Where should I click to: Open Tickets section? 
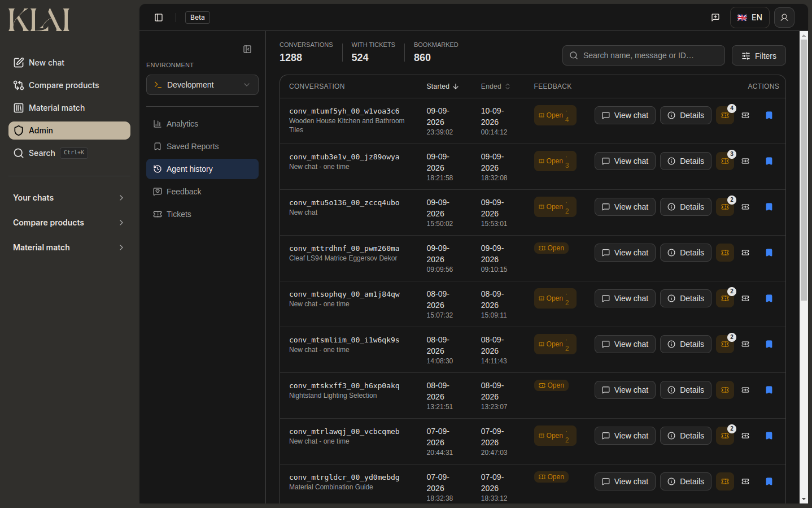click(202, 214)
